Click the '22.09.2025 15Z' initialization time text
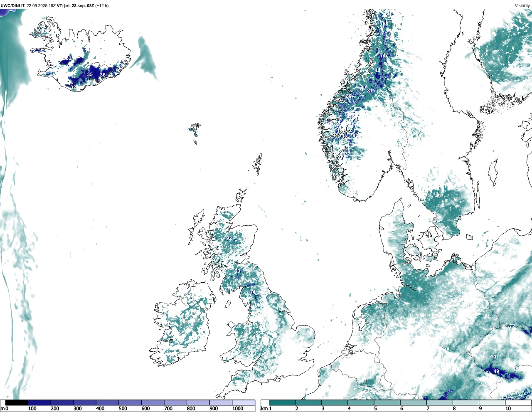Screen dimensions: 532x412 tap(41, 5)
